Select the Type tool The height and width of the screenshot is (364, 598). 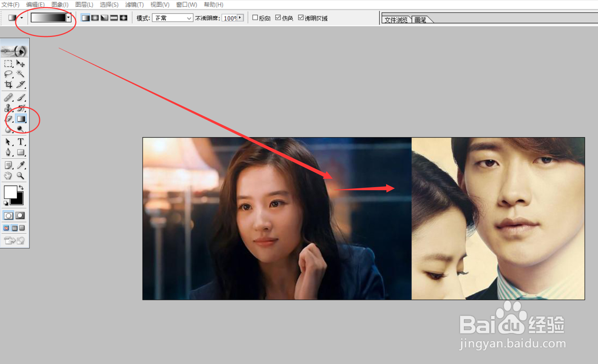[21, 142]
